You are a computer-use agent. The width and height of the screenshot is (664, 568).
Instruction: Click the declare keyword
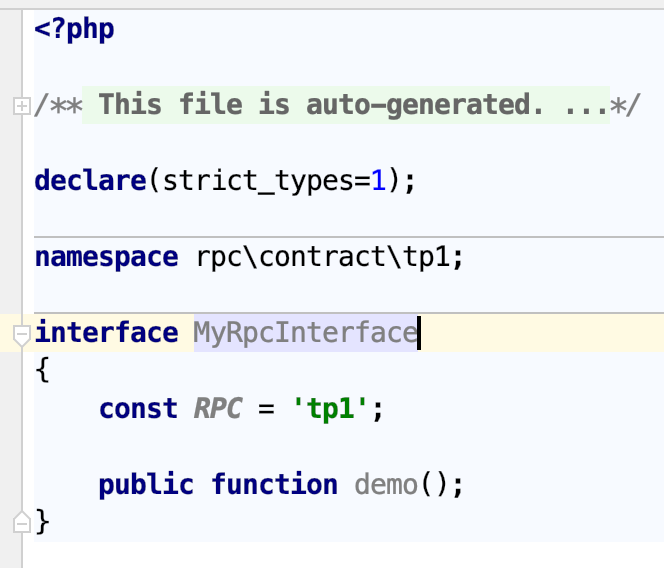pos(91,180)
